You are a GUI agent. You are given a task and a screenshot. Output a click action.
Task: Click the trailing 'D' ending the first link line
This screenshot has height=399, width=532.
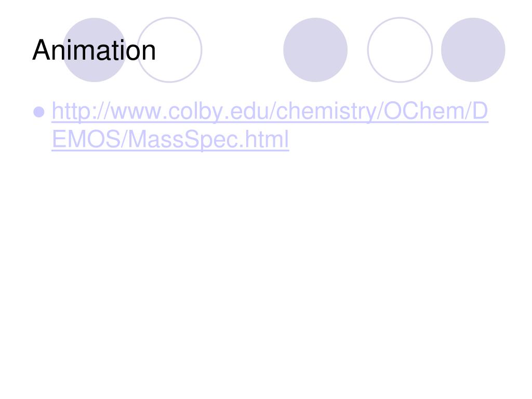[x=480, y=111]
